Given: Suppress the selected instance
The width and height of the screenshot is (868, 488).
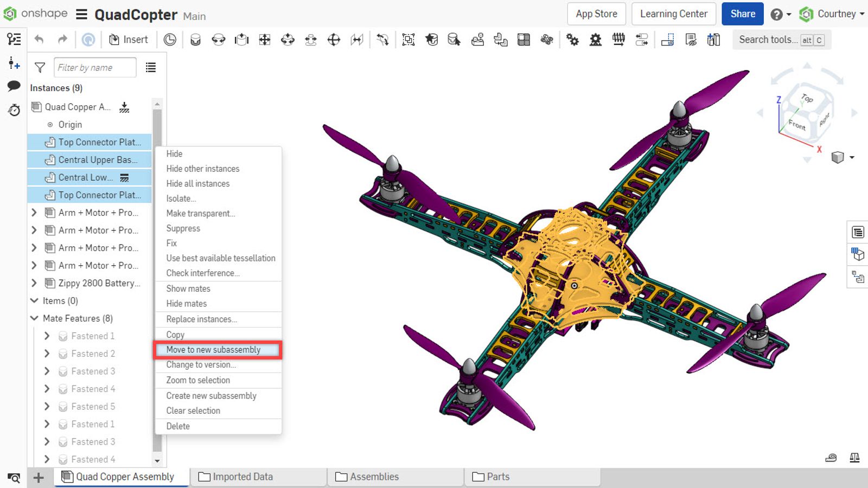Looking at the screenshot, I should [183, 228].
